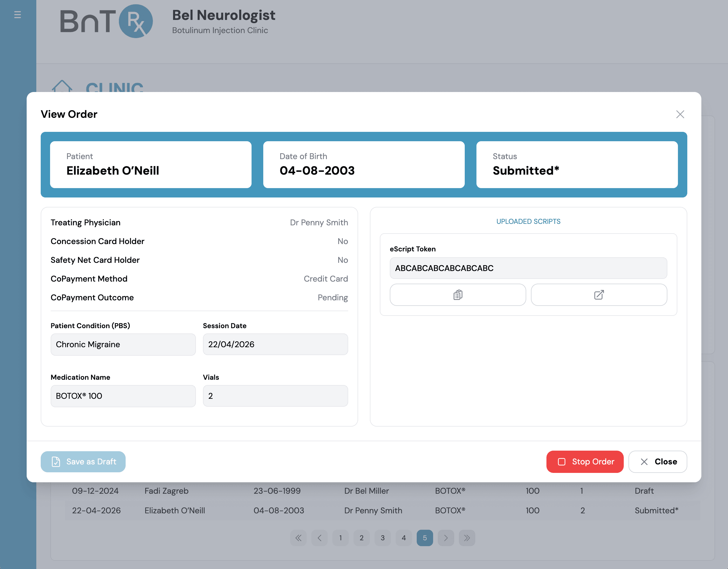728x569 pixels.
Task: Go to previous page of orders
Action: (319, 538)
